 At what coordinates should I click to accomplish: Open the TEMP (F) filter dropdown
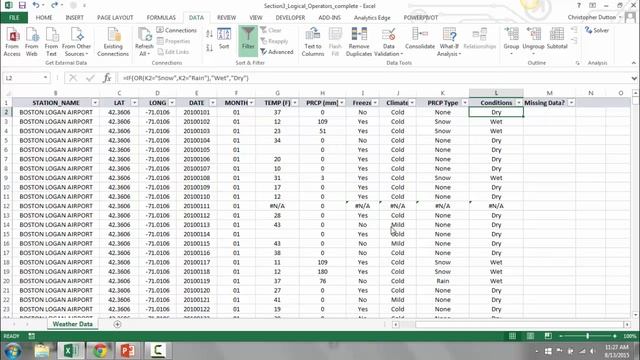click(295, 102)
